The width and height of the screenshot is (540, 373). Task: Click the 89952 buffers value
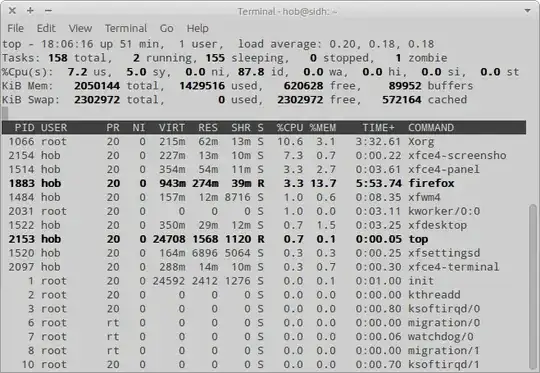[405, 86]
